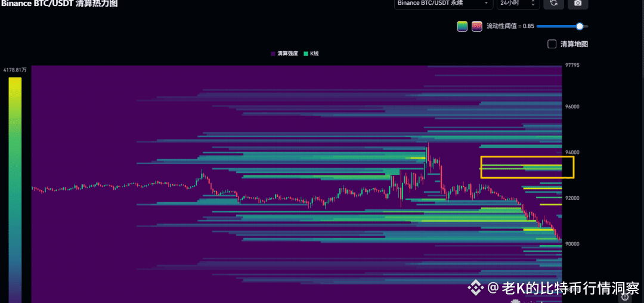644x303 pixels.
Task: Click the 97795 price axis label
Action: click(x=572, y=65)
